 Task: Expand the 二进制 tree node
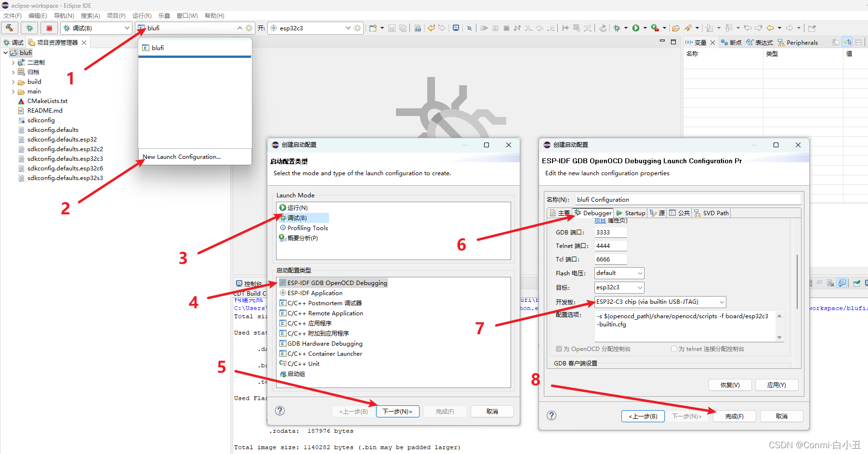pyautogui.click(x=13, y=63)
